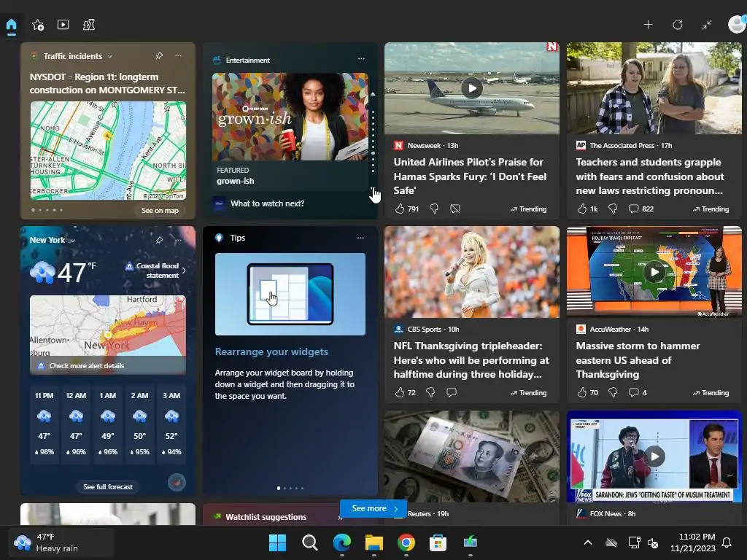Image resolution: width=747 pixels, height=560 pixels.
Task: Show hidden system tray icons
Action: (588, 542)
